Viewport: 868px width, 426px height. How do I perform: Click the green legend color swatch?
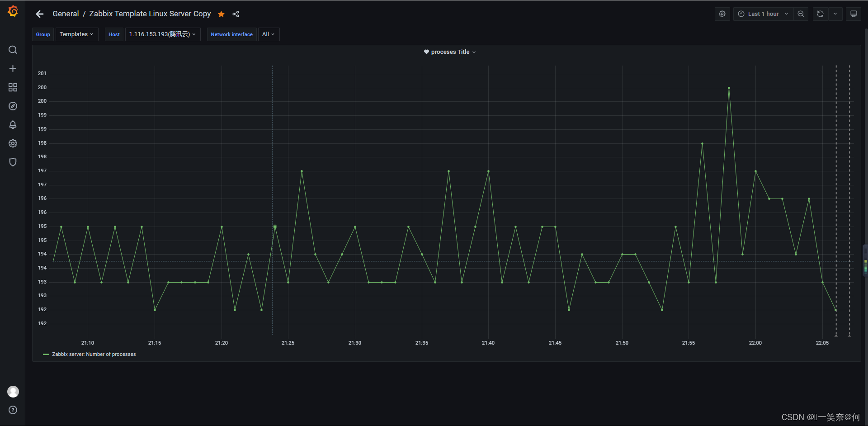46,355
